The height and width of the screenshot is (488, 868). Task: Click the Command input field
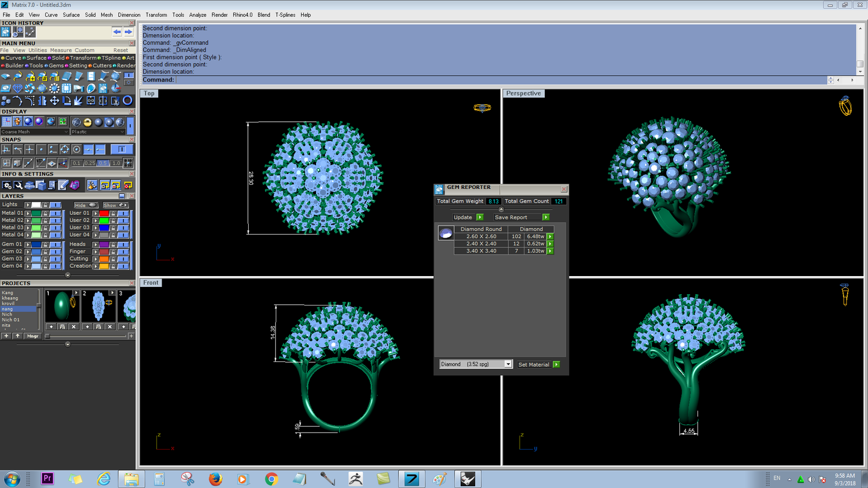[500, 80]
